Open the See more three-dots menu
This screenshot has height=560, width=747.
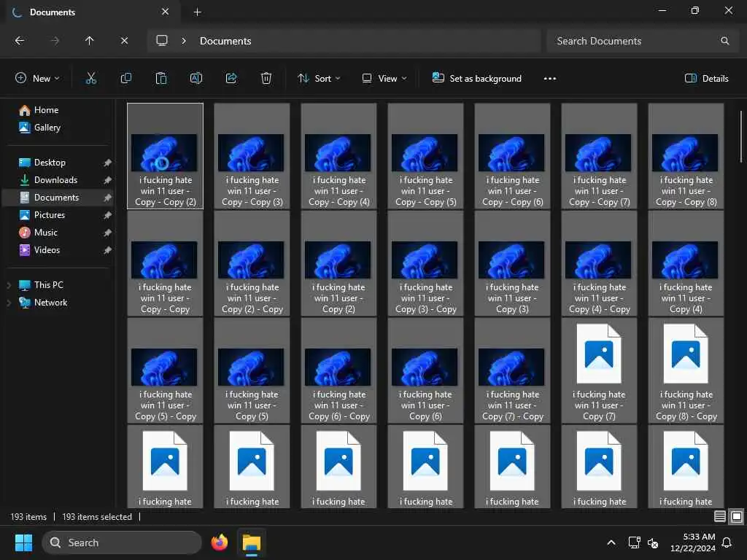(x=550, y=79)
